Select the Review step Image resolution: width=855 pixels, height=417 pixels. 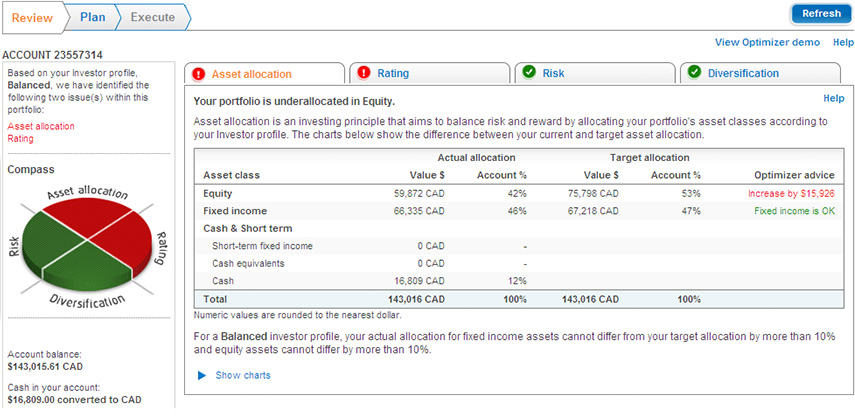point(33,16)
